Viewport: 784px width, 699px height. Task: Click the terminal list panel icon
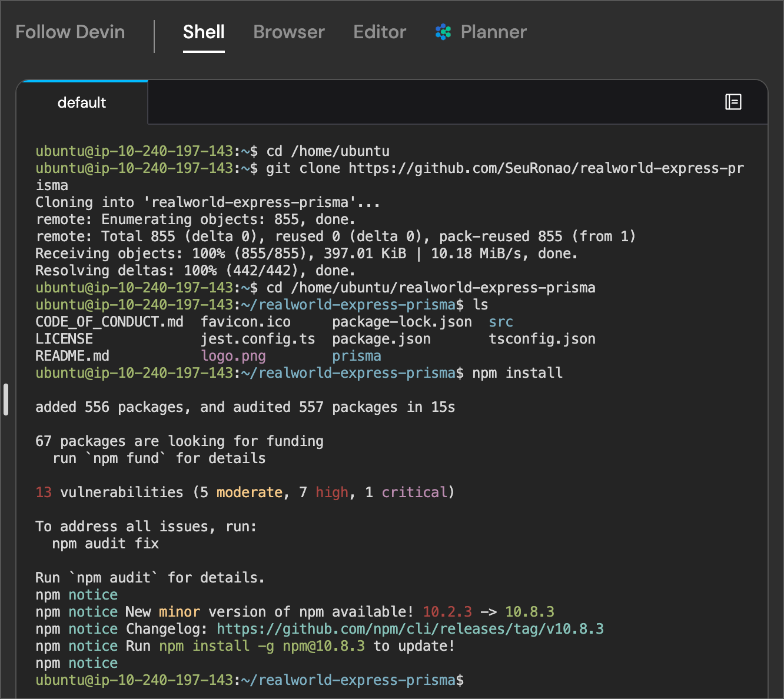(733, 102)
